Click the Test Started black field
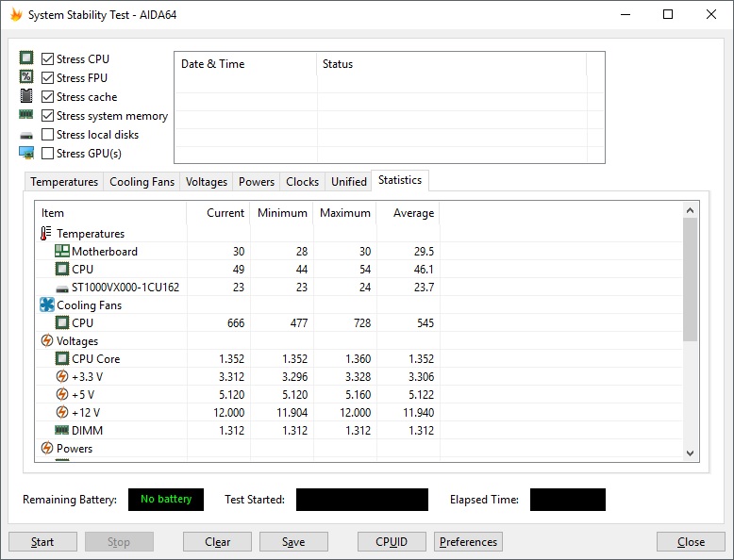Screen dimensions: 734x560 (x=362, y=499)
